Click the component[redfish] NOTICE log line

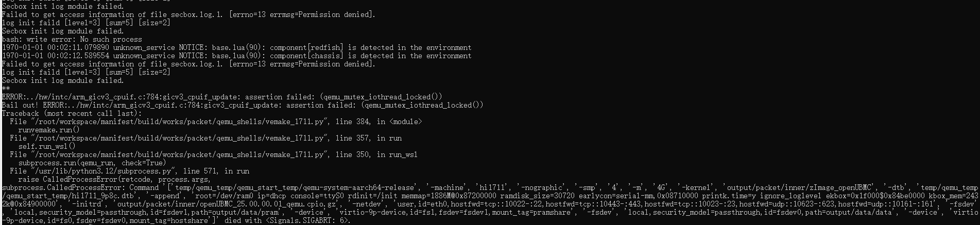[236, 47]
